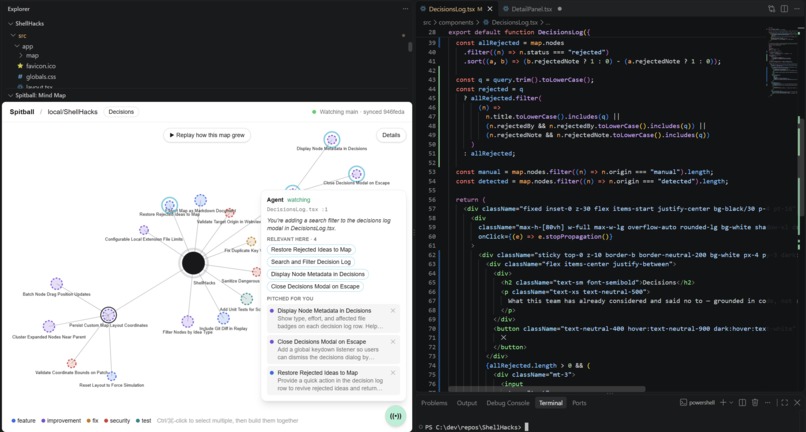
Task: Collapse the ShellHacks root folder
Action: tap(11, 24)
